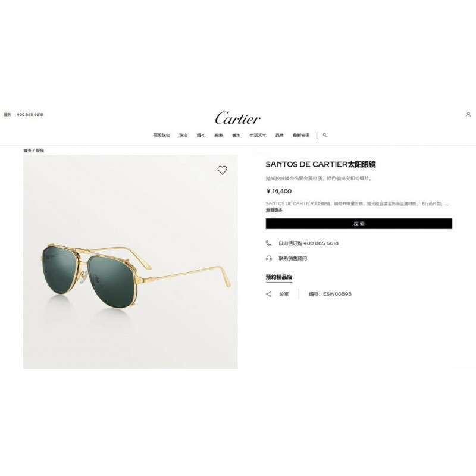Go to 首页 in breadcrumb
This screenshot has width=476, height=476.
pos(27,151)
